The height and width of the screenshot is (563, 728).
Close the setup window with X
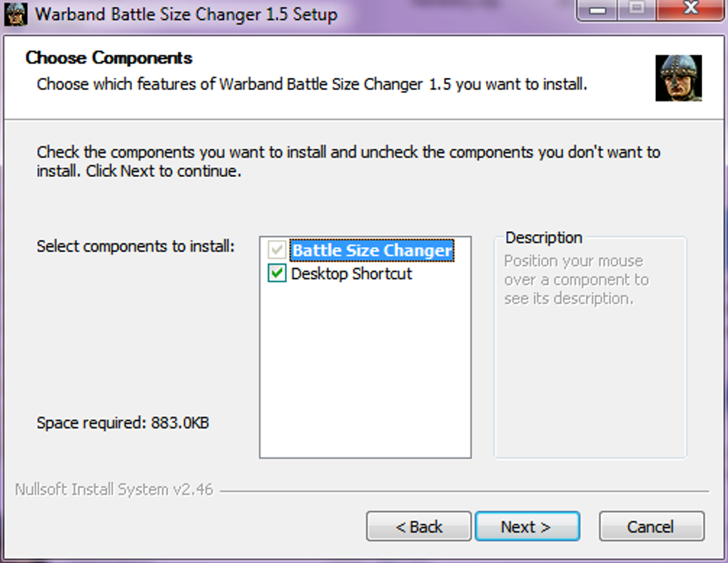tap(690, 9)
